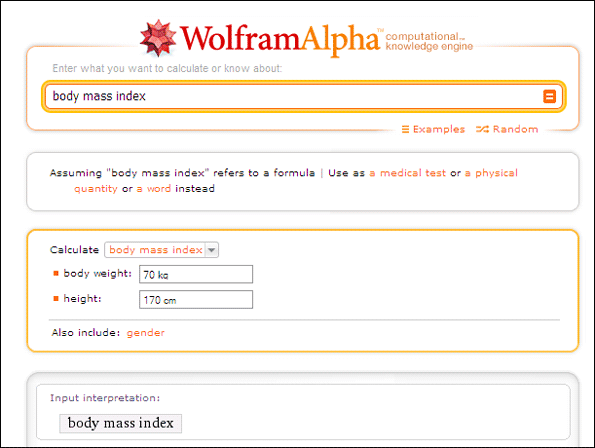This screenshot has width=595, height=448.
Task: Click the orange bullet next to height
Action: coord(56,299)
